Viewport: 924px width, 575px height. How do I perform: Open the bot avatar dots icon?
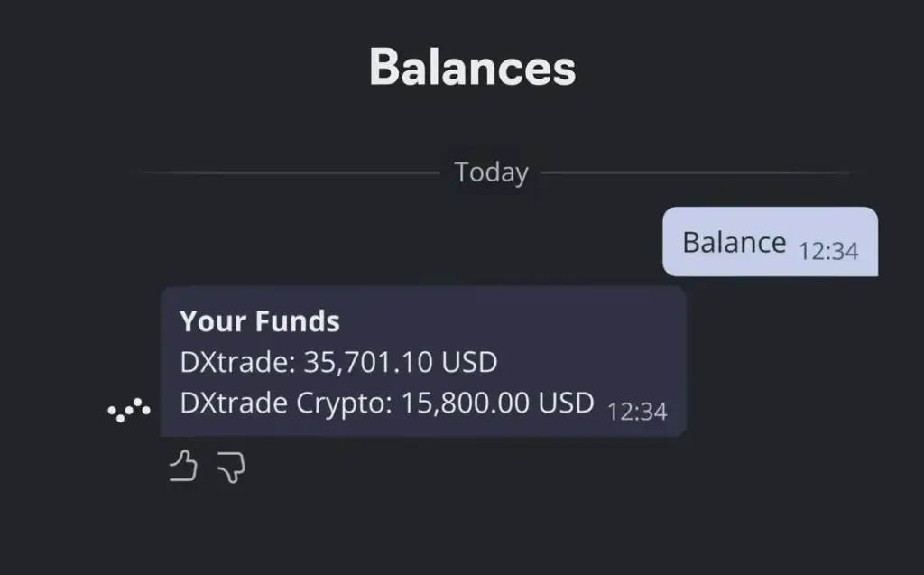pyautogui.click(x=129, y=410)
